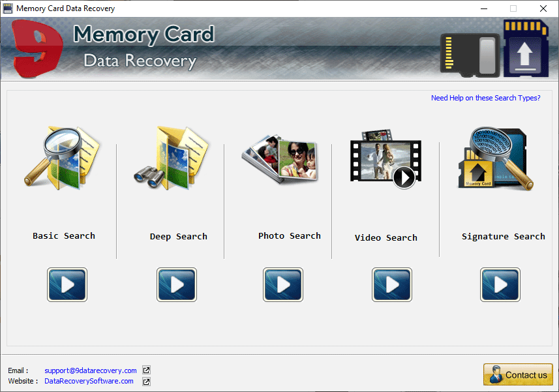Open the DataRecoverySoftware.com website link

[89, 381]
